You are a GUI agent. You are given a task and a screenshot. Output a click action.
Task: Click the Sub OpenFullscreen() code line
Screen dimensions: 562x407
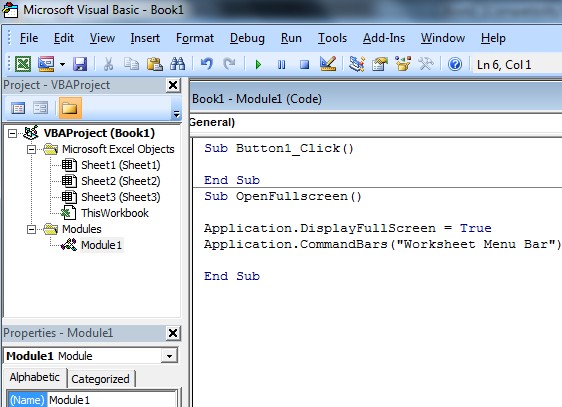coord(283,196)
